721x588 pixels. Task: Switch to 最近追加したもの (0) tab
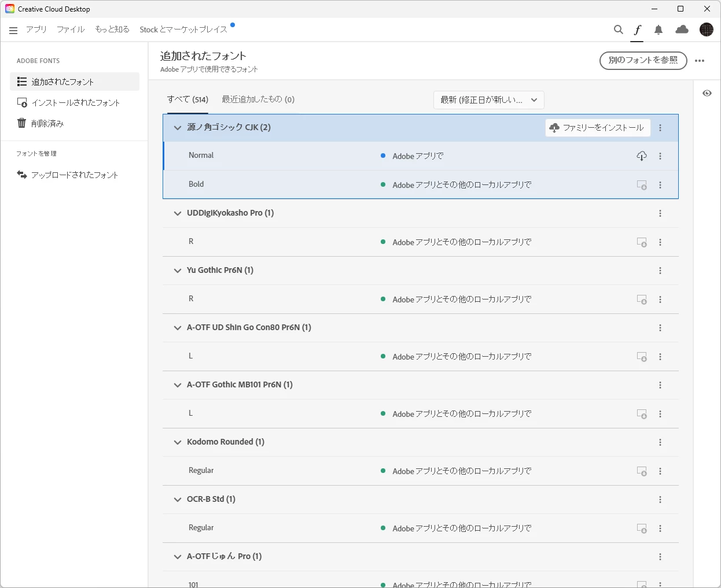pos(258,99)
